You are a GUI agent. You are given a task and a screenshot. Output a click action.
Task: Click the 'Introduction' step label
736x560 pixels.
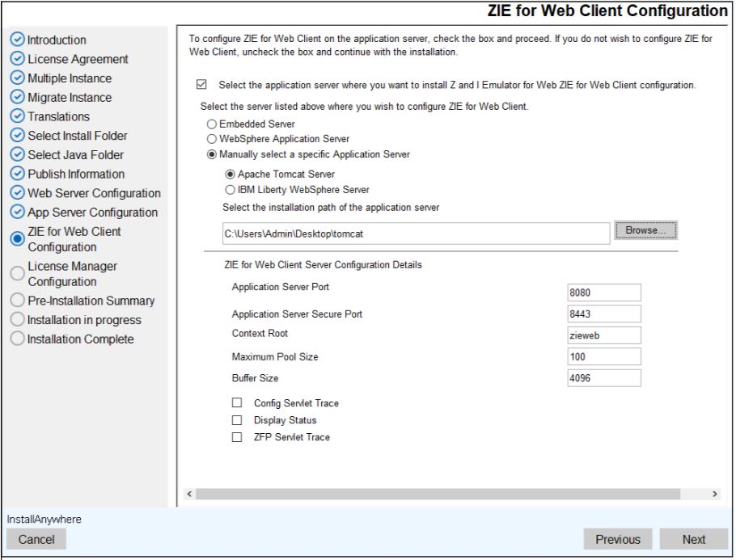click(57, 40)
